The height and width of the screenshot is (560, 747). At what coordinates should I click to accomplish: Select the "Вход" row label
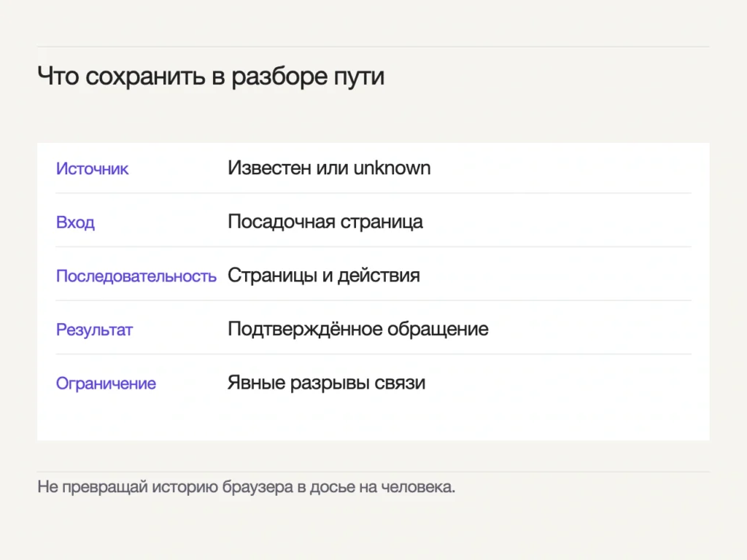75,222
